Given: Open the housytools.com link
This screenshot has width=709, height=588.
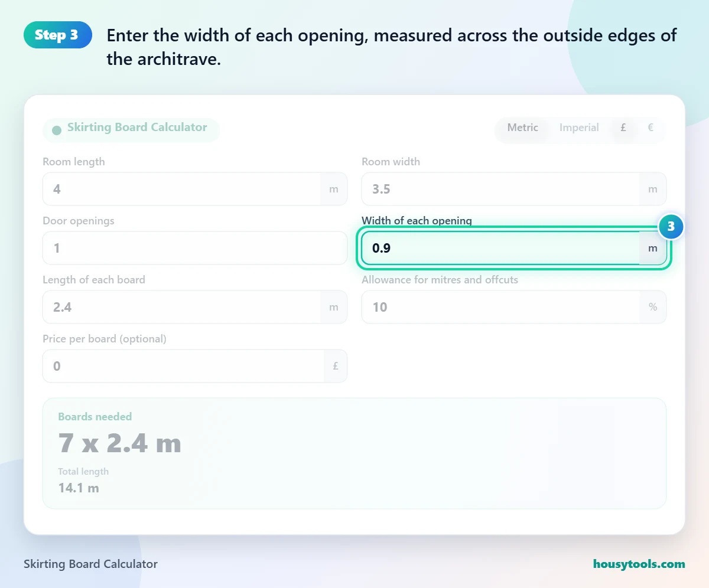Looking at the screenshot, I should point(639,564).
